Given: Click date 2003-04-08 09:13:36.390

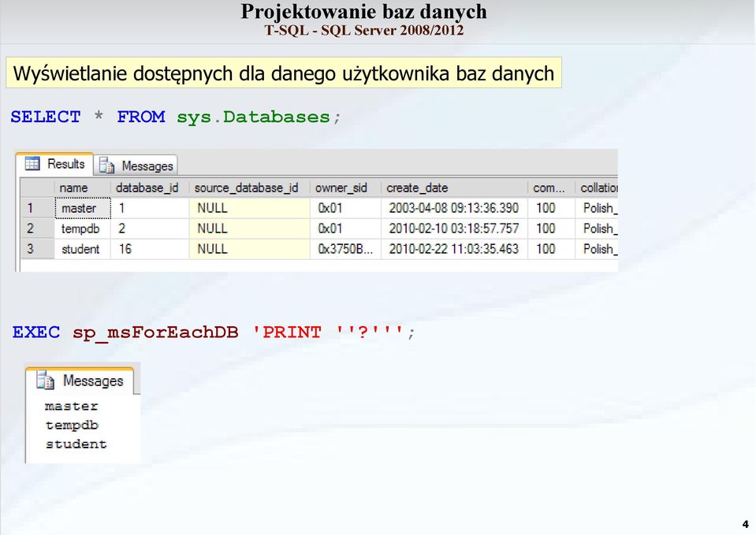Looking at the screenshot, I should tap(454, 208).
